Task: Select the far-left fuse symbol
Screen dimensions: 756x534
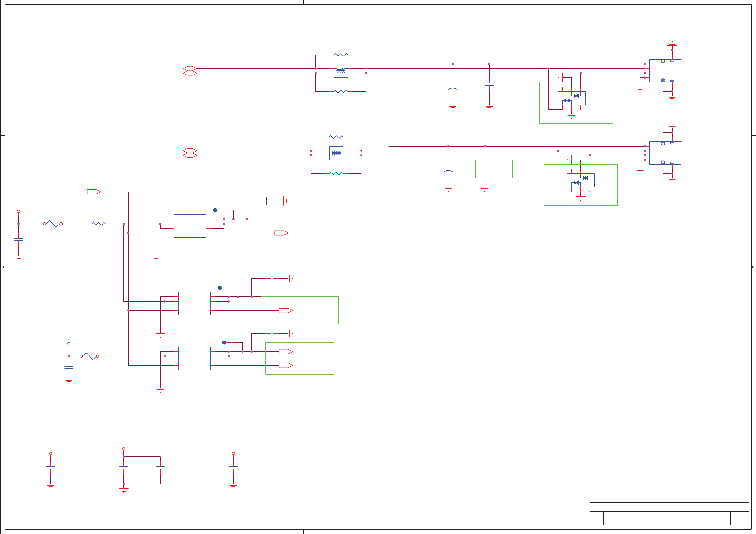Action: click(x=53, y=224)
